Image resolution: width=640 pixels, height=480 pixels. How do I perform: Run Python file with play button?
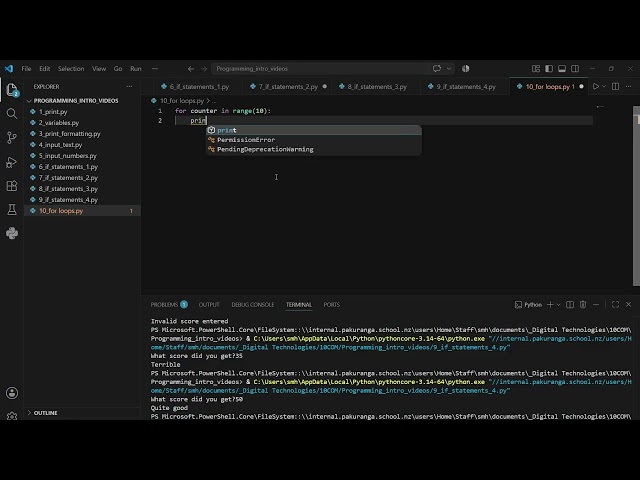pyautogui.click(x=596, y=87)
